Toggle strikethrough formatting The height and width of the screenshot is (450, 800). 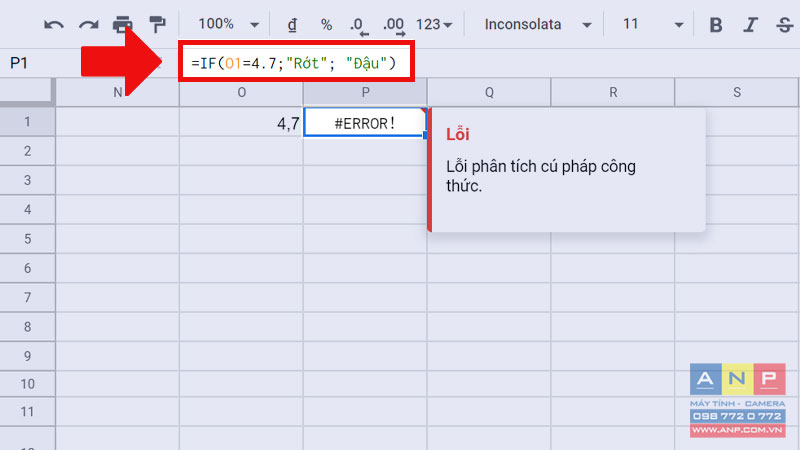pos(785,24)
